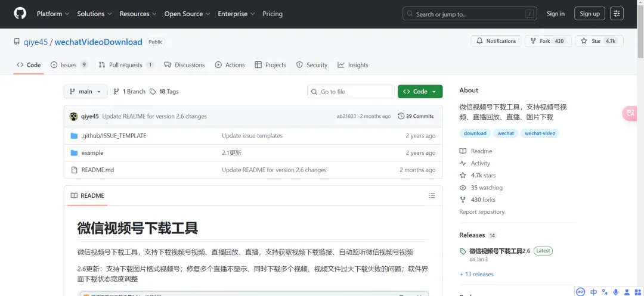Open the README outline list icon
This screenshot has width=644, height=296.
click(x=432, y=195)
